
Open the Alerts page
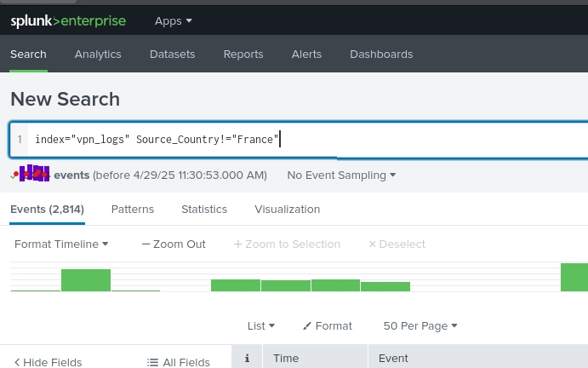coord(306,54)
